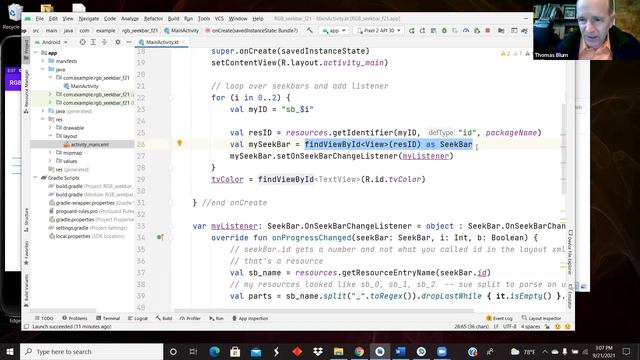Click the Task View taskbar icon

coord(193,351)
